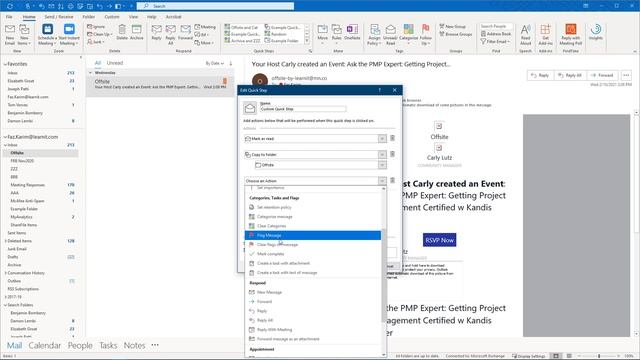This screenshot has width=640, height=360.
Task: Select Reply With Meeting in action list
Action: tap(313, 330)
